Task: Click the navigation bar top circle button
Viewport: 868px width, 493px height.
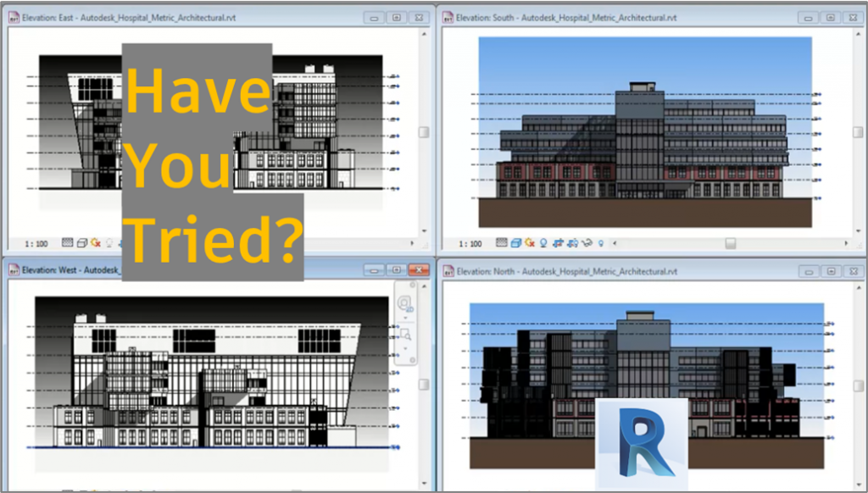Action: click(413, 285)
